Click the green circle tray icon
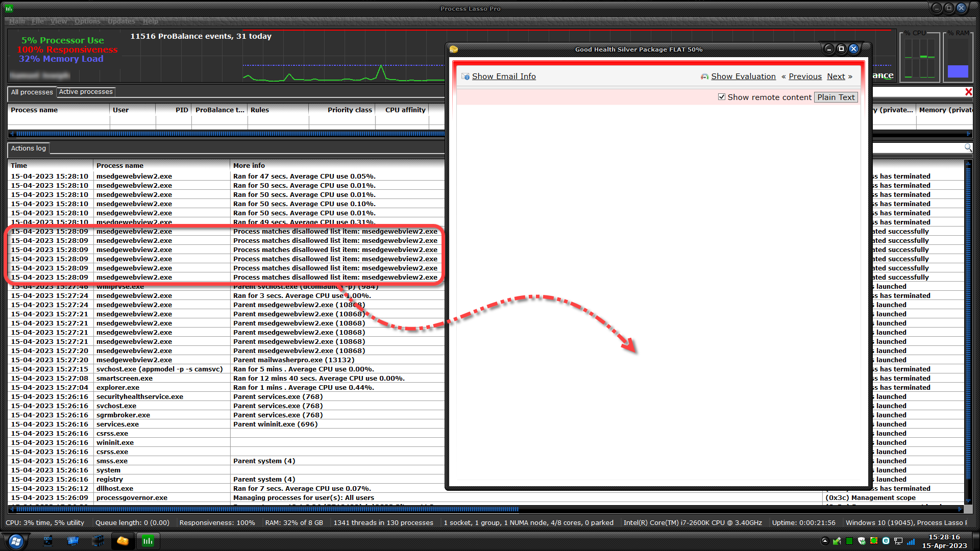The height and width of the screenshot is (551, 980). 874,541
